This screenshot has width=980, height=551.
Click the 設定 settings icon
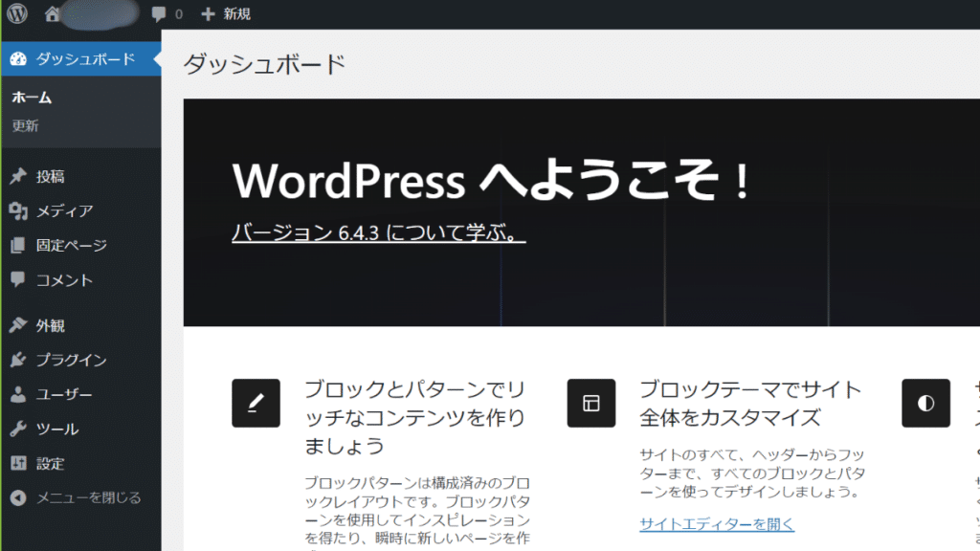coord(19,463)
